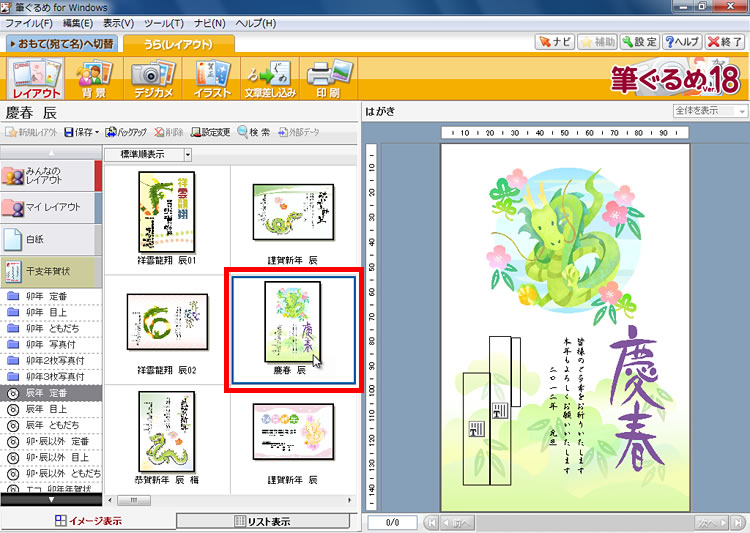Click the 削除 delete toolbar item

169,132
